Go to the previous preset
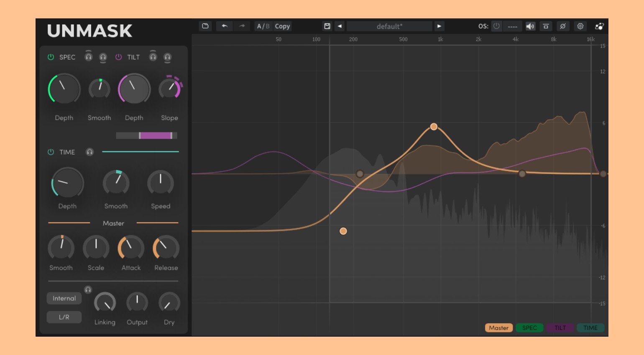 point(340,26)
